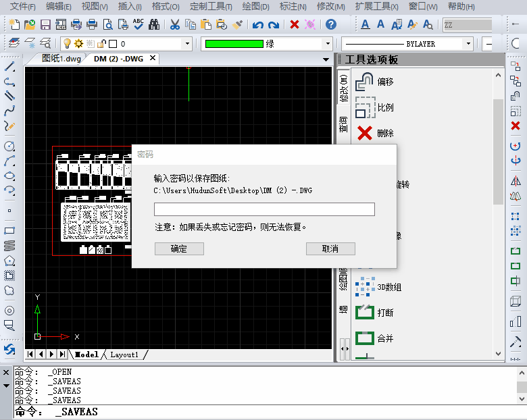The width and height of the screenshot is (527, 420).
Task: Click the help question mark icon
Action: pos(331,24)
